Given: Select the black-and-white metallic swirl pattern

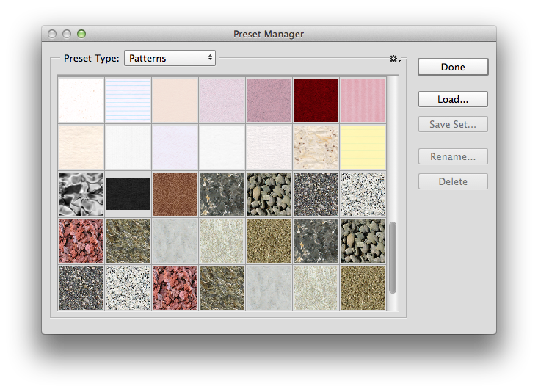Looking at the screenshot, I should pos(81,195).
